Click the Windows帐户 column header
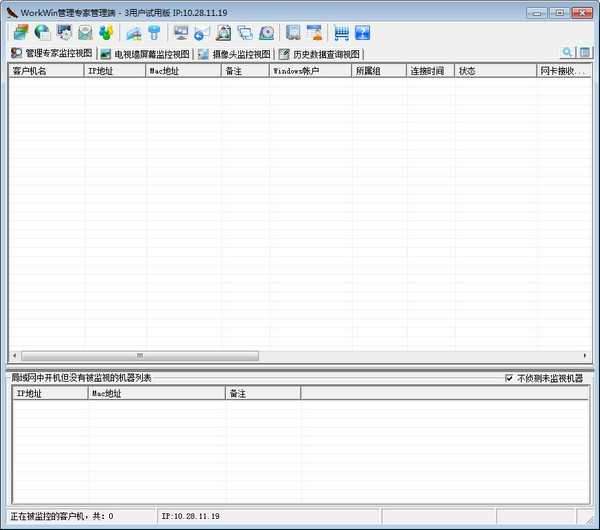The image size is (600, 530). 310,71
